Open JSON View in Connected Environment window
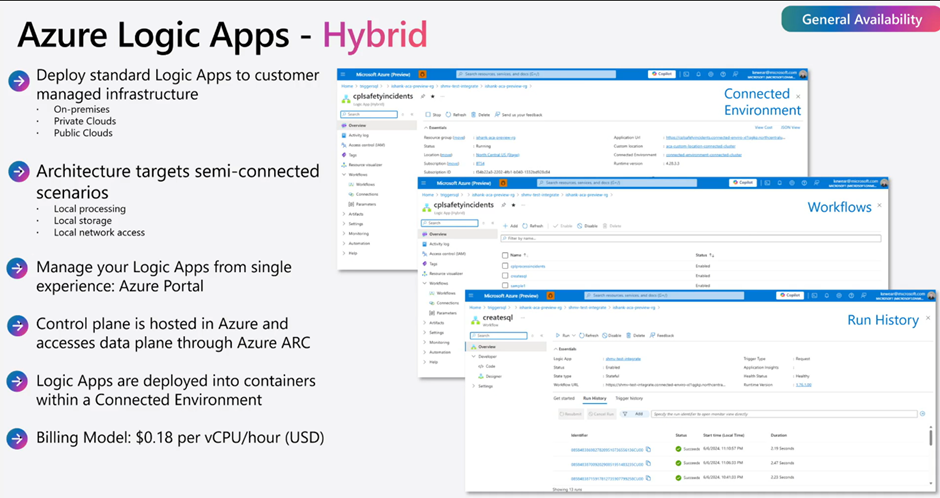Viewport: 940px width, 498px height. pyautogui.click(x=790, y=127)
